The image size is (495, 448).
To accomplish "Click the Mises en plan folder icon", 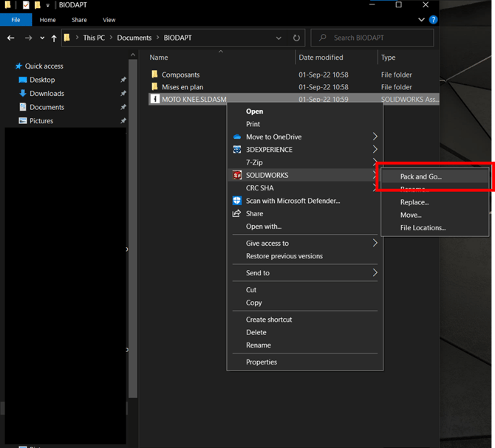I will 154,86.
